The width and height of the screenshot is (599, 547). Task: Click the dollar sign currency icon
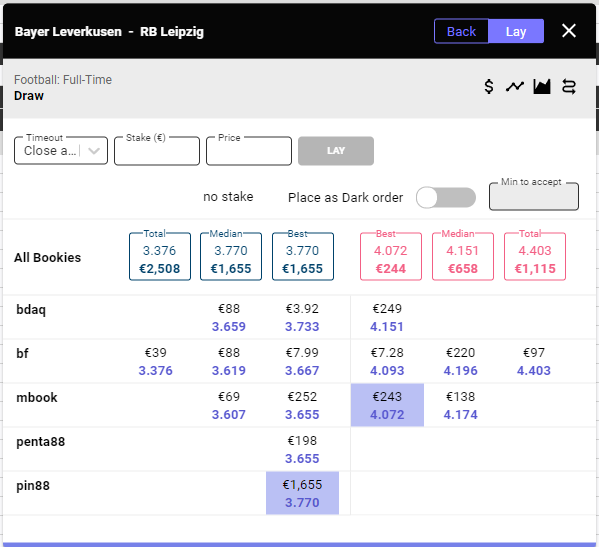[x=489, y=87]
